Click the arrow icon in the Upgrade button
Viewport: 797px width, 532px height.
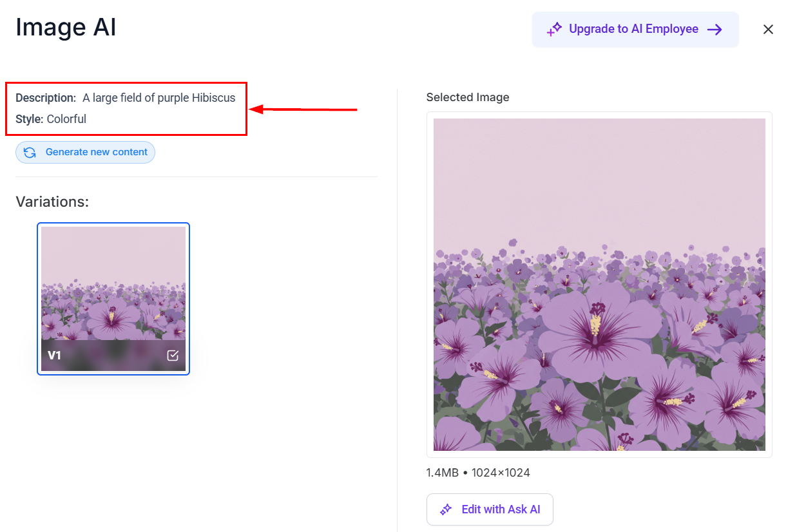click(x=715, y=29)
